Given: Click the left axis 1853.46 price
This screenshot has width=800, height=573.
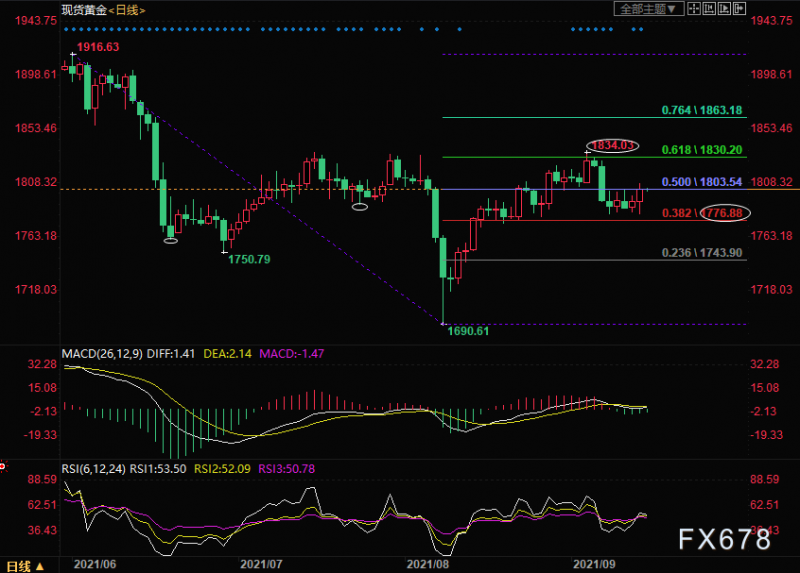Looking at the screenshot, I should 36,128.
